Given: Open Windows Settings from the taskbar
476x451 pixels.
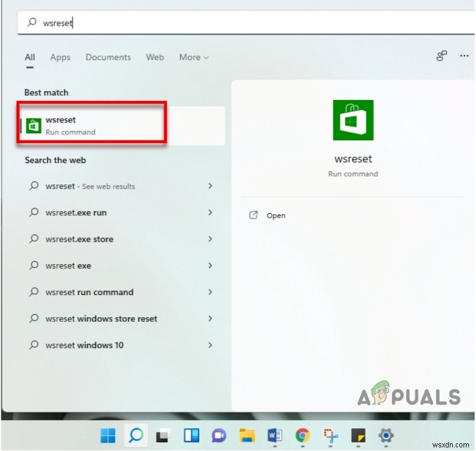Looking at the screenshot, I should click(x=386, y=436).
